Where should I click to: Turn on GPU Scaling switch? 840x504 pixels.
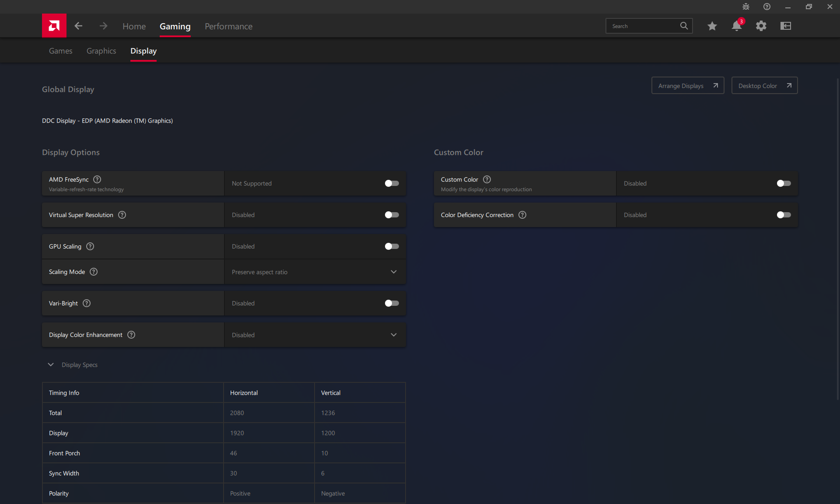pyautogui.click(x=392, y=246)
